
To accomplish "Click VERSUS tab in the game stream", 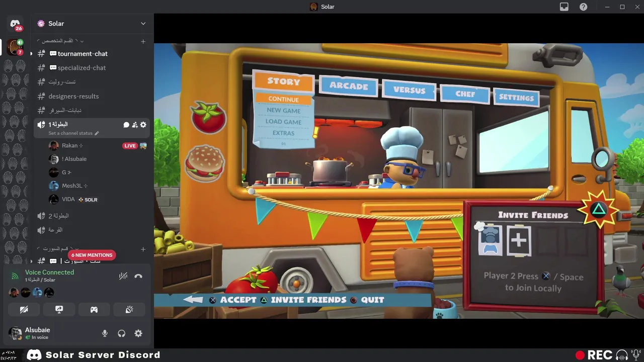I will pos(409,90).
